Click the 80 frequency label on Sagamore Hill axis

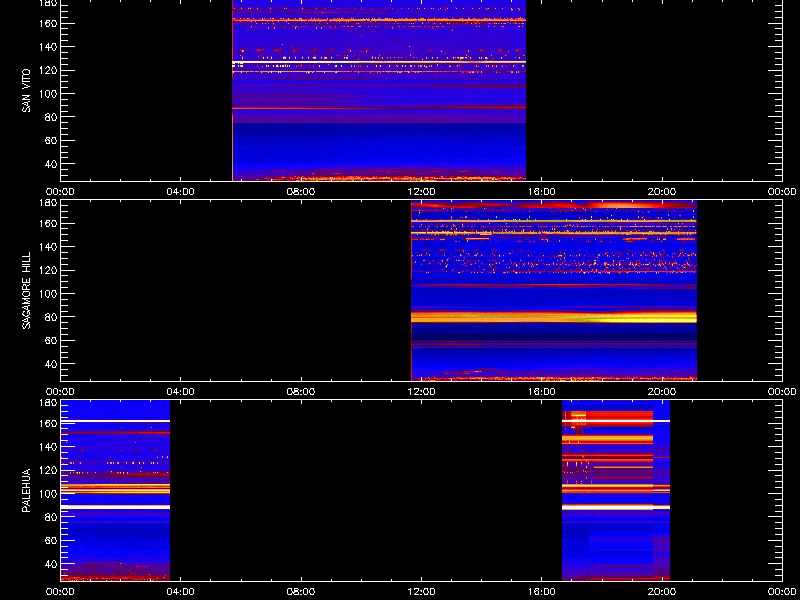pos(51,317)
